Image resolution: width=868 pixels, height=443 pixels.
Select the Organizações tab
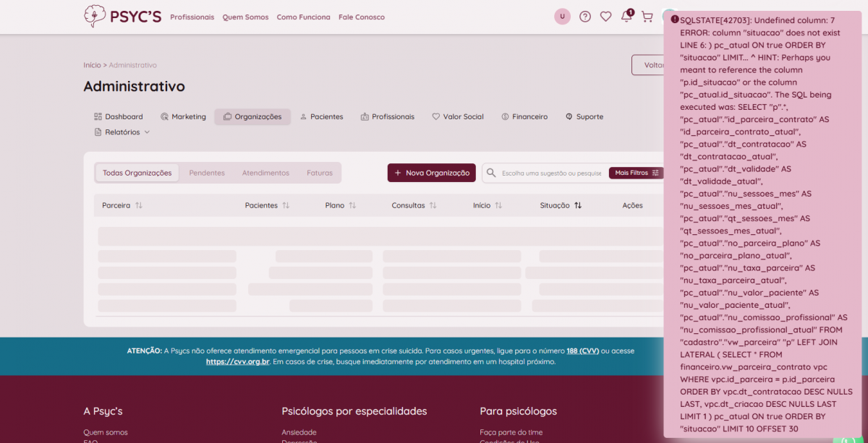252,116
